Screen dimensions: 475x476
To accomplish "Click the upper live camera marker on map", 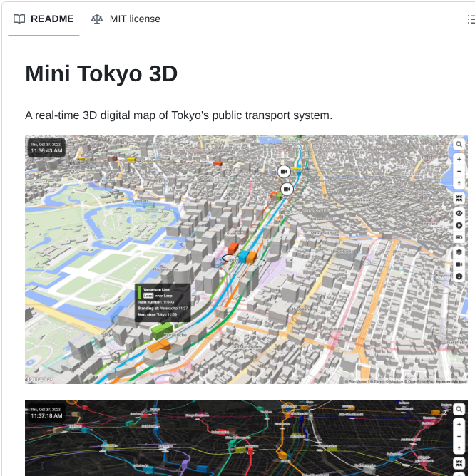I will click(x=284, y=172).
